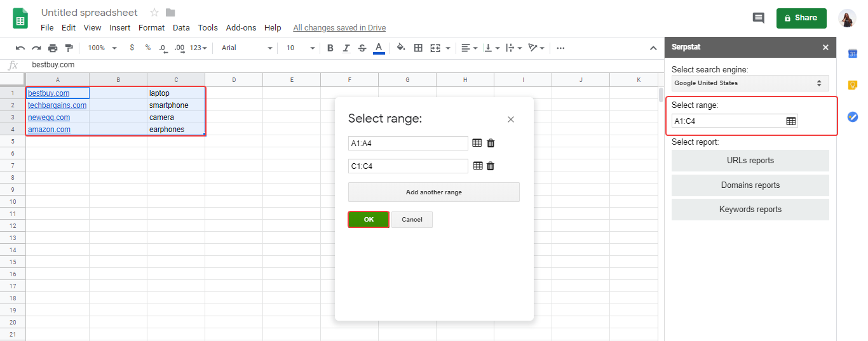This screenshot has width=868, height=341.
Task: Click the grid selector icon next to C1:C4
Action: point(477,166)
